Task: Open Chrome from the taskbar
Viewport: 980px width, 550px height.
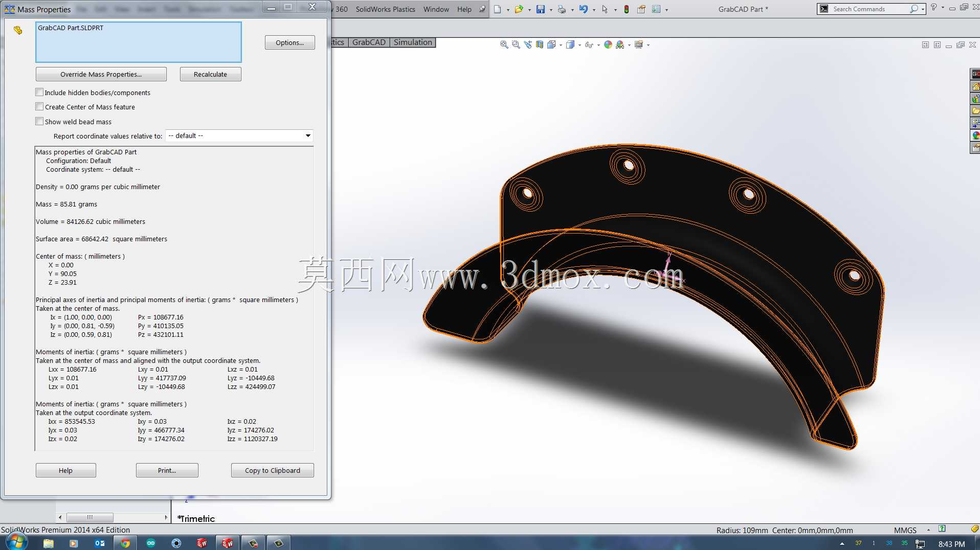Action: tap(125, 543)
